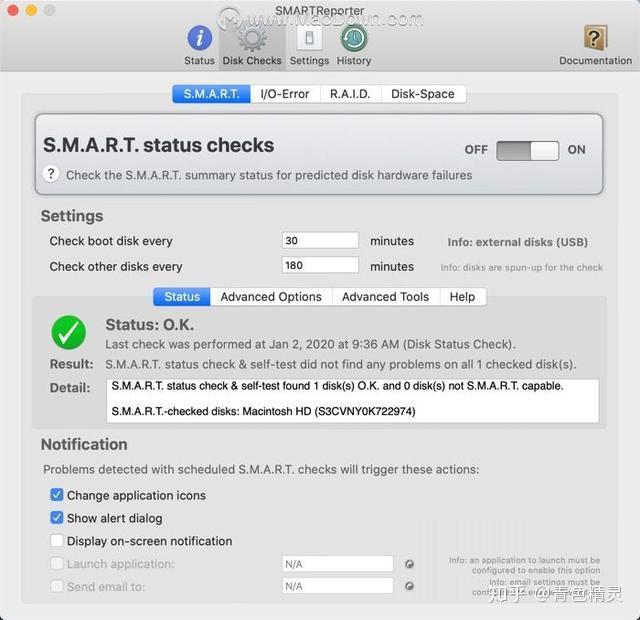This screenshot has height=620, width=640.
Task: Open the Documentation book icon
Action: tap(595, 38)
